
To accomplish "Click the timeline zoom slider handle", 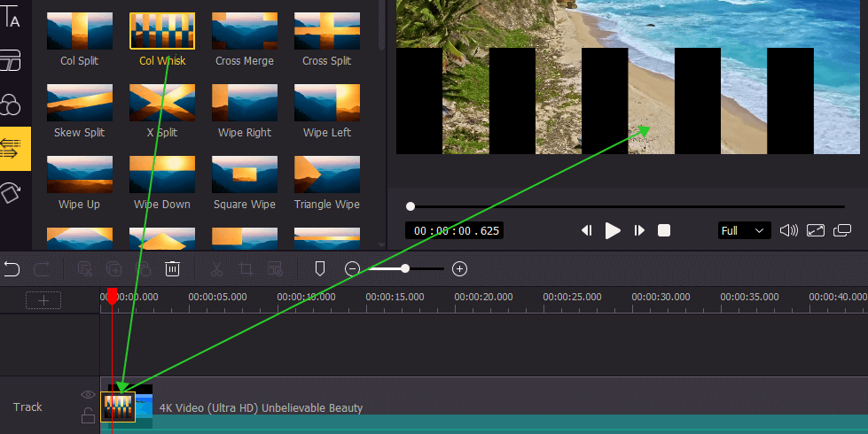I will point(405,268).
